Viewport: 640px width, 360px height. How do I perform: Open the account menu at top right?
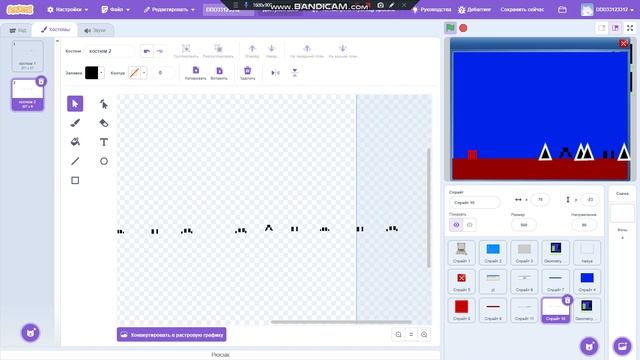coord(608,9)
